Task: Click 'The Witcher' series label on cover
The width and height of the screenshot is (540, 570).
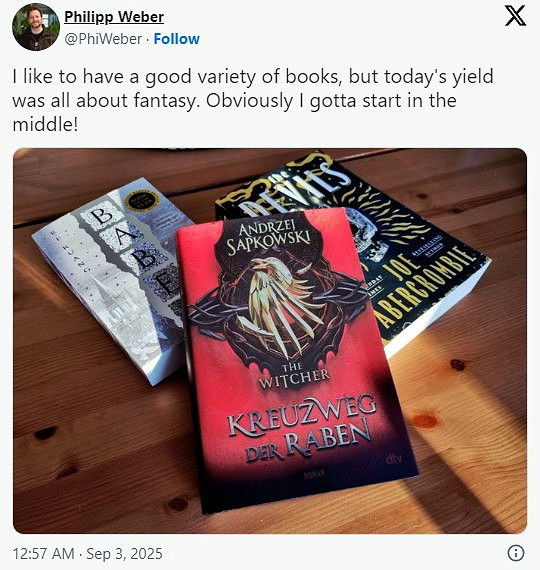Action: 295,375
